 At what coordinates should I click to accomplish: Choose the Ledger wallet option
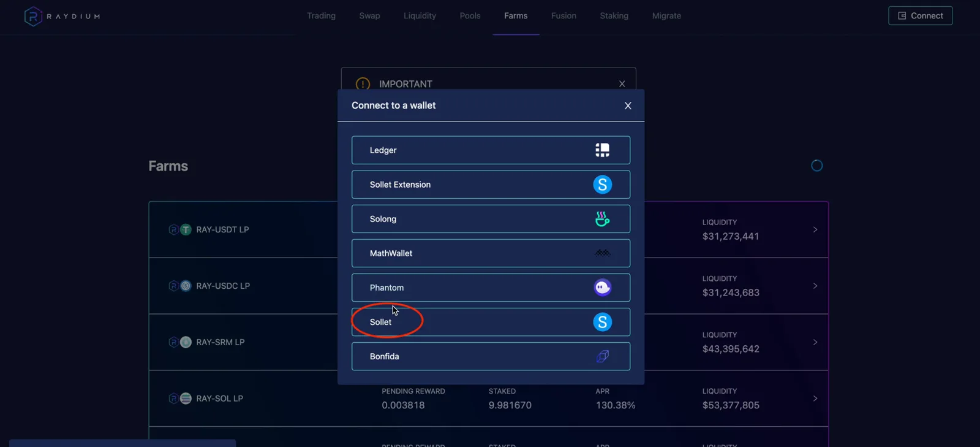pos(491,150)
